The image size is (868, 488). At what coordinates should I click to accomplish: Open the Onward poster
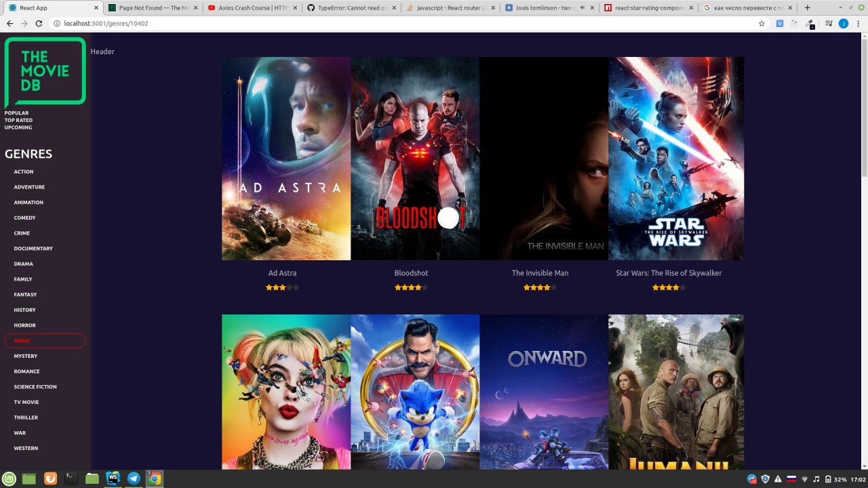point(544,392)
